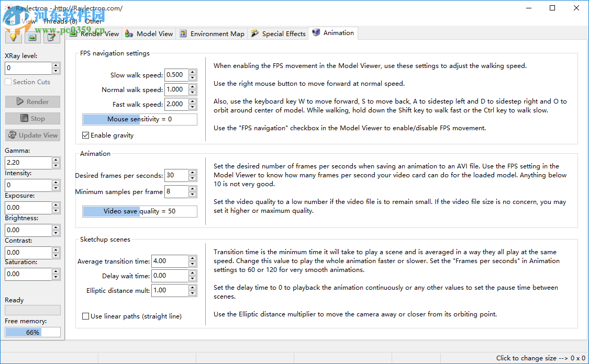
Task: Click the Elliptic distance mult field
Action: (x=170, y=290)
